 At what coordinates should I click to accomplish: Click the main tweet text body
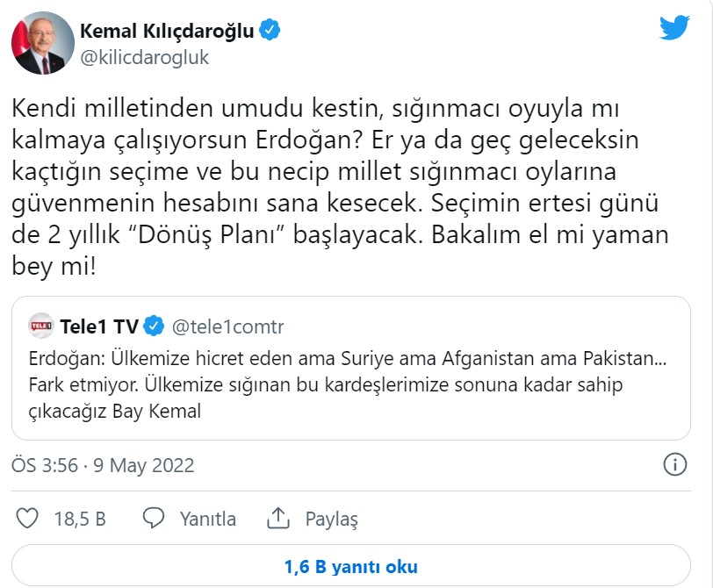click(342, 176)
